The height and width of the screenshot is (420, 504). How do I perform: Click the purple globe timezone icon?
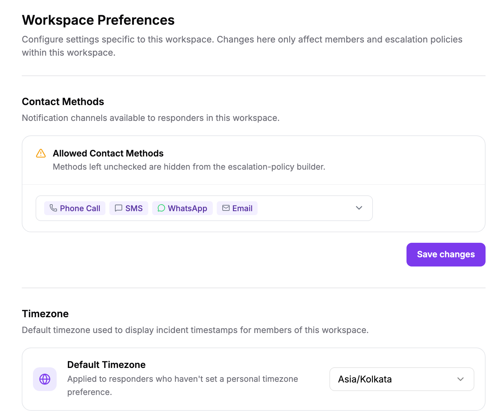click(45, 379)
